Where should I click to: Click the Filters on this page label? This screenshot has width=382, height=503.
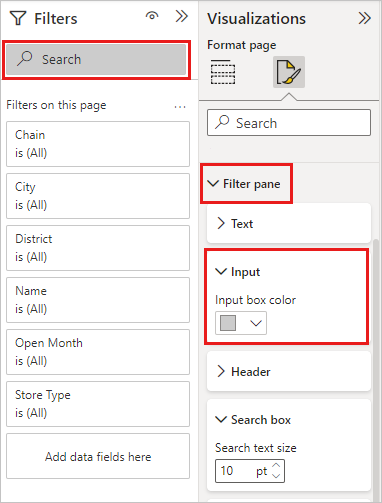point(56,105)
